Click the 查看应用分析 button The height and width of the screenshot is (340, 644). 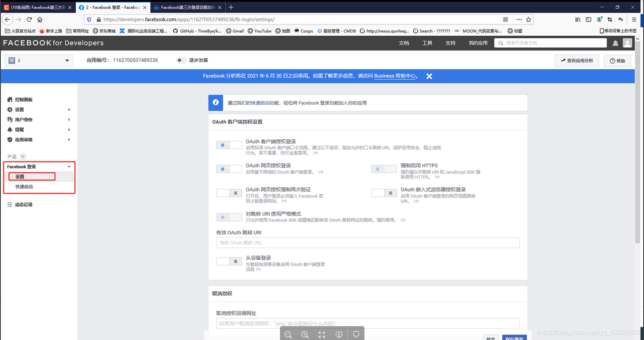click(577, 61)
